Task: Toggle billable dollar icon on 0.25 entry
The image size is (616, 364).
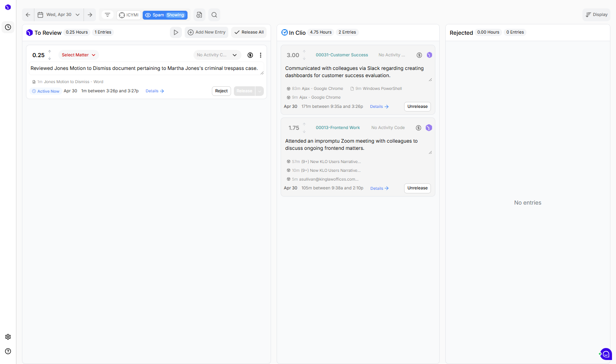Action: tap(250, 55)
